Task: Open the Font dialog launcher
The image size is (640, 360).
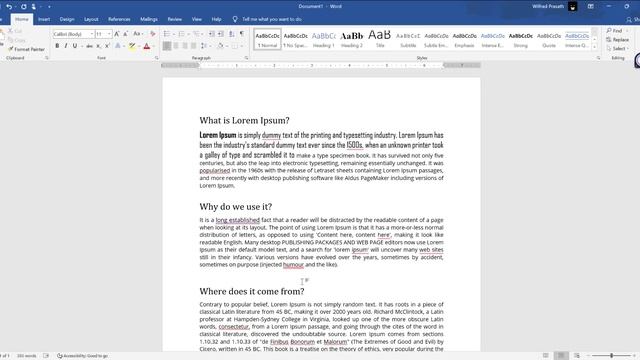Action: tap(156, 58)
